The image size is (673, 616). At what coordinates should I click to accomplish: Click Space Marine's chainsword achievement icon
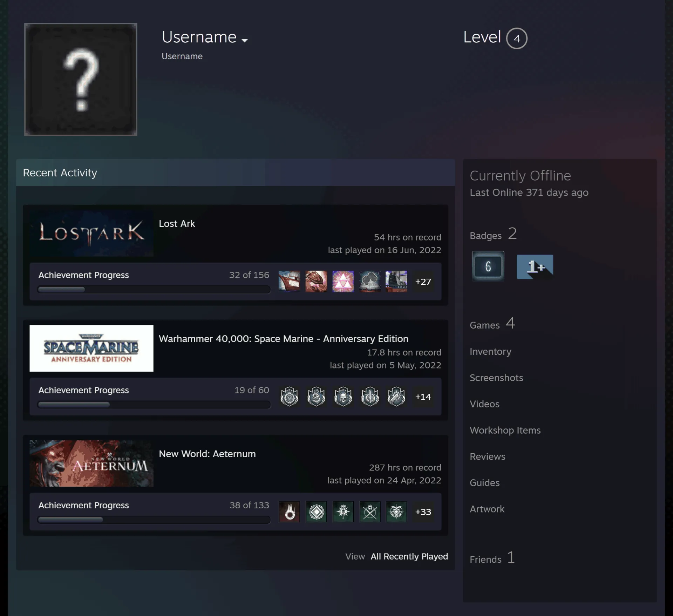pyautogui.click(x=396, y=397)
